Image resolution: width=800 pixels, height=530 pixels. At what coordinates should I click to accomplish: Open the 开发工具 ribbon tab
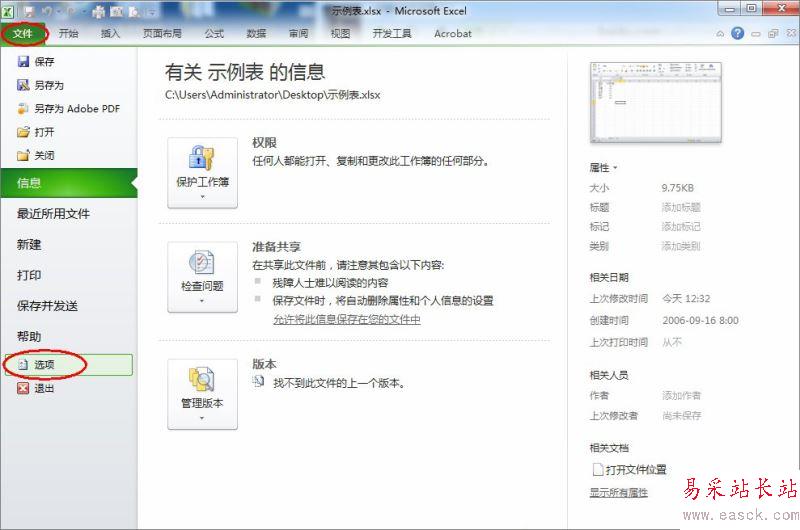392,34
